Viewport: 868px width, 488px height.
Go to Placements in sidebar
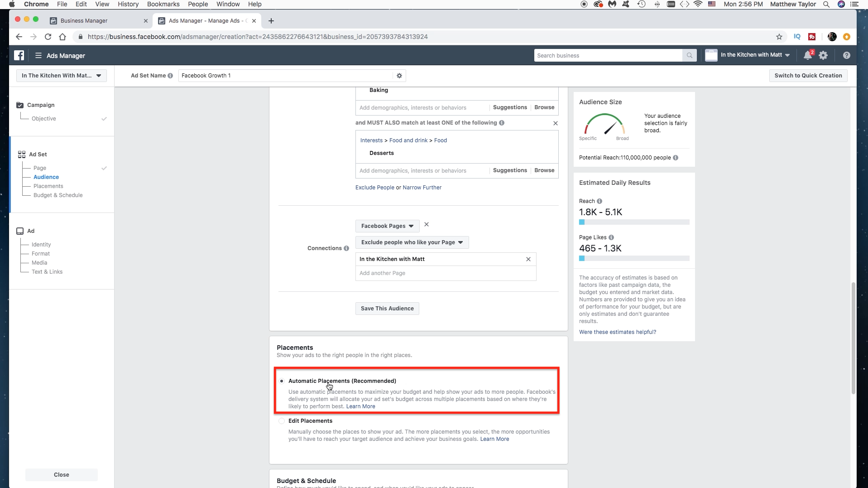click(48, 186)
